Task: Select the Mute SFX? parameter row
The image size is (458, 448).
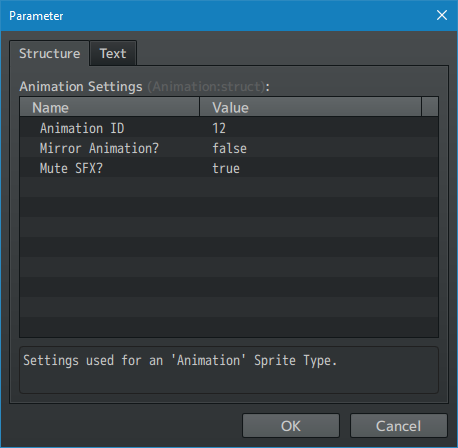Action: [229, 168]
